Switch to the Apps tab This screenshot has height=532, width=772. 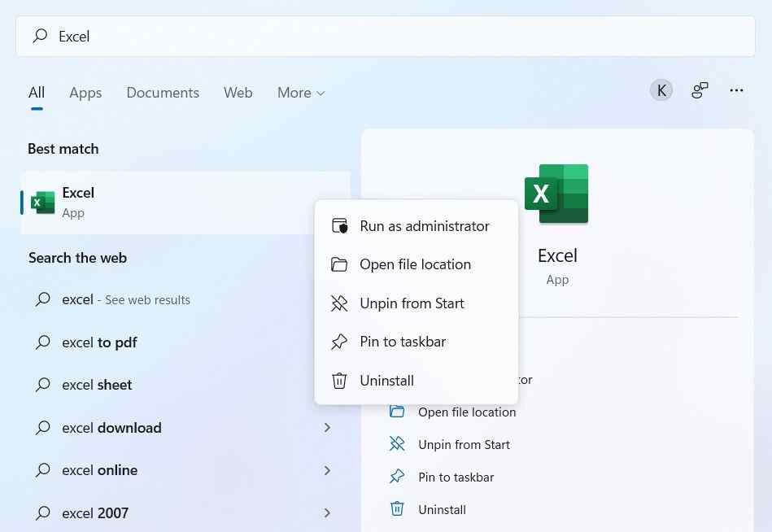click(x=85, y=93)
